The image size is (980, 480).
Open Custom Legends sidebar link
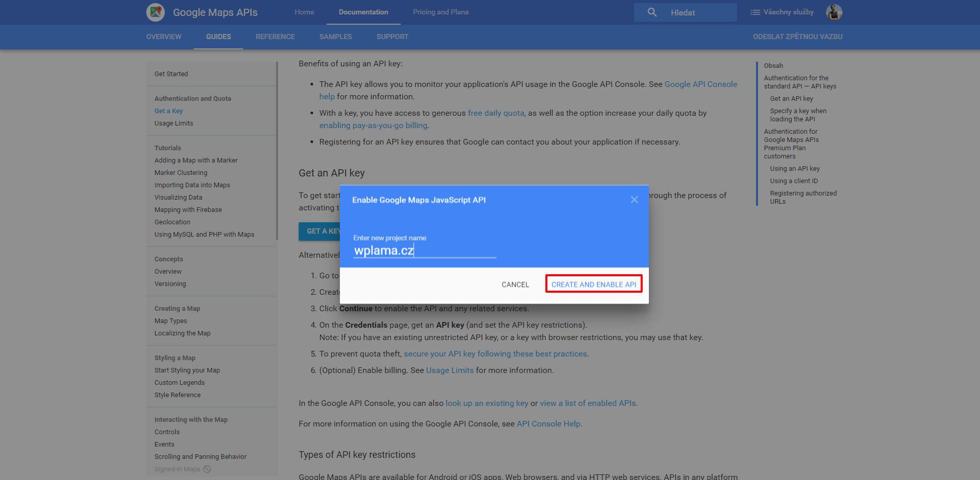[179, 382]
